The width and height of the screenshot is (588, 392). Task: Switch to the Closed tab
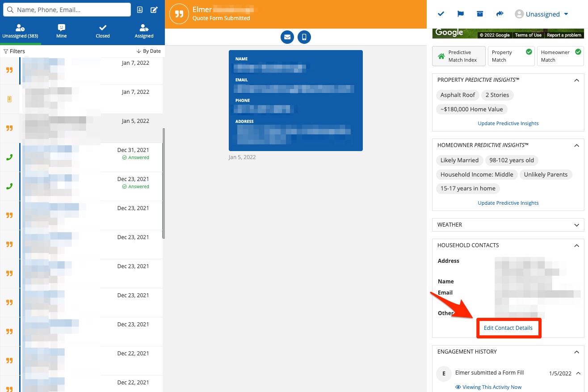click(x=103, y=31)
